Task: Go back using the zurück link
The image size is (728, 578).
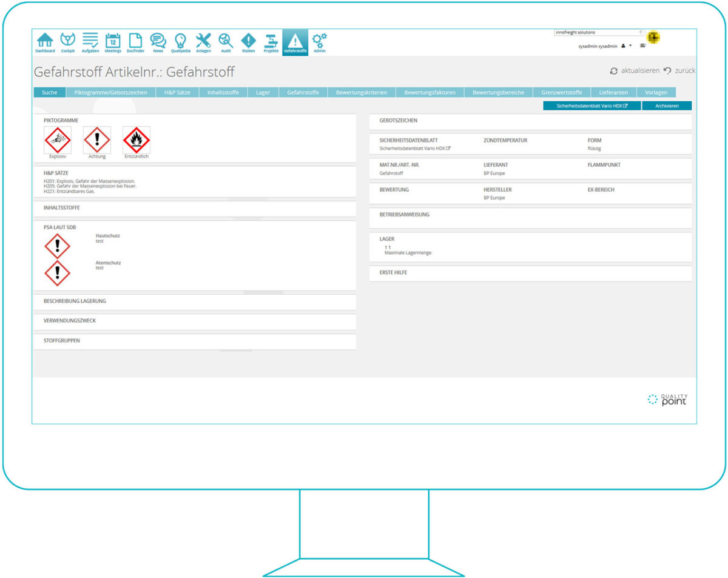Action: pyautogui.click(x=684, y=70)
